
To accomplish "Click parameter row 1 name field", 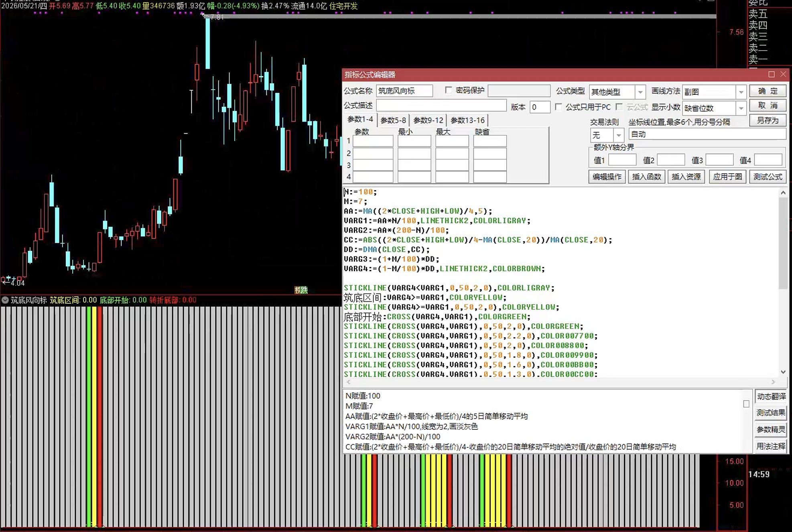I will click(373, 141).
